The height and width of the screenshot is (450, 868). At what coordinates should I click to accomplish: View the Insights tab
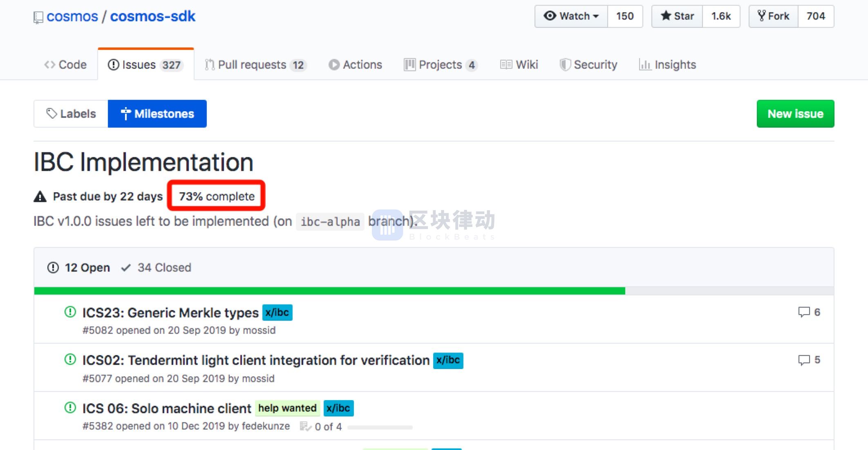click(667, 65)
